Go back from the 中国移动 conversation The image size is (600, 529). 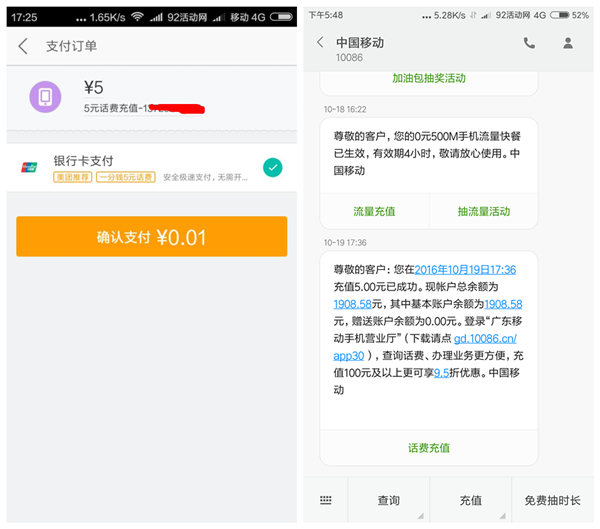pos(321,42)
